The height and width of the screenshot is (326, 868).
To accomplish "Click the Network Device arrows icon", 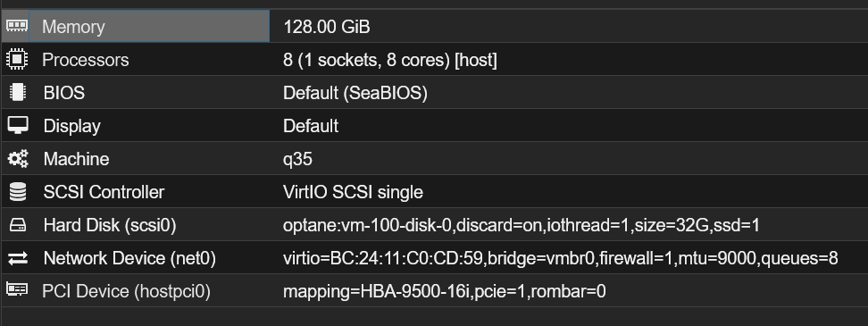I will (17, 258).
